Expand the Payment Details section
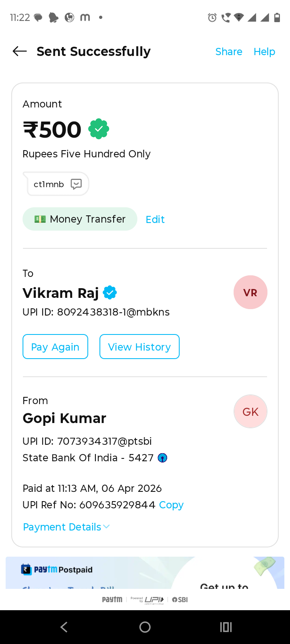This screenshot has width=290, height=644. point(66,527)
